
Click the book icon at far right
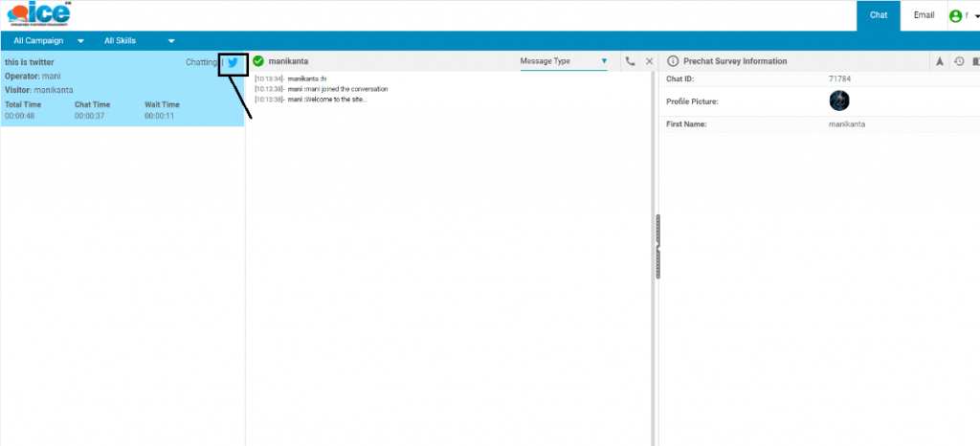point(975,61)
